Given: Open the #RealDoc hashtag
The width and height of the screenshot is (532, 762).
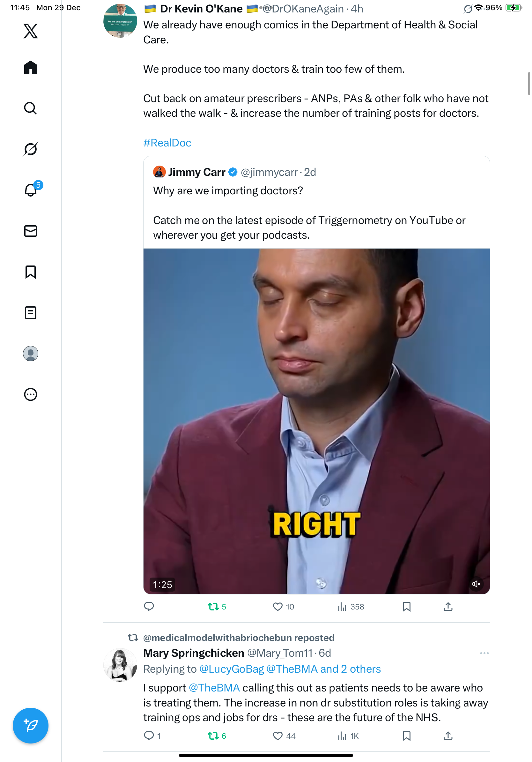Looking at the screenshot, I should point(167,143).
